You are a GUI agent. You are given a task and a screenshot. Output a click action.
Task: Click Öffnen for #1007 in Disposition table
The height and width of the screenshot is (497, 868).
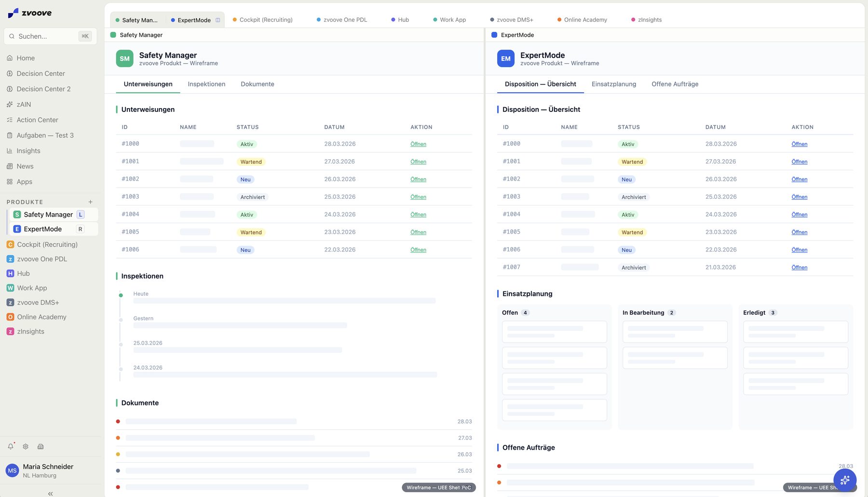click(x=799, y=267)
